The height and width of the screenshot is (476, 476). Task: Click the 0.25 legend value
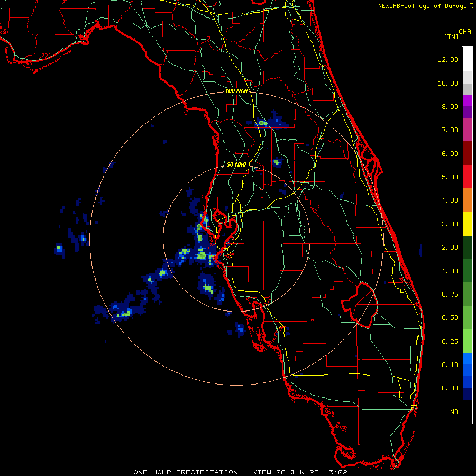[450, 342]
